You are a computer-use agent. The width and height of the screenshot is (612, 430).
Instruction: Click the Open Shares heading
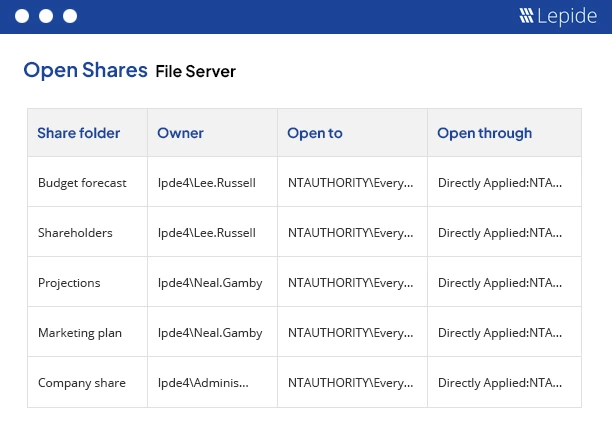click(84, 70)
